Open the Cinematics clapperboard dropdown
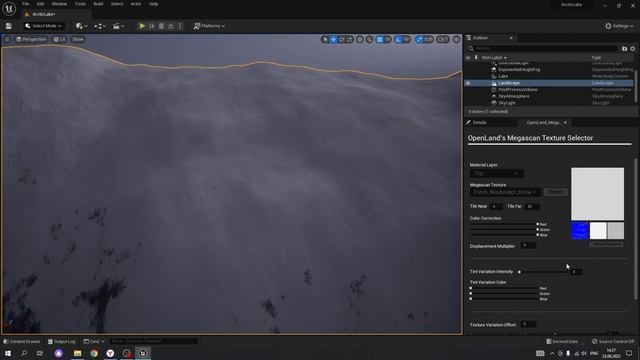The image size is (640, 360). coord(118,26)
